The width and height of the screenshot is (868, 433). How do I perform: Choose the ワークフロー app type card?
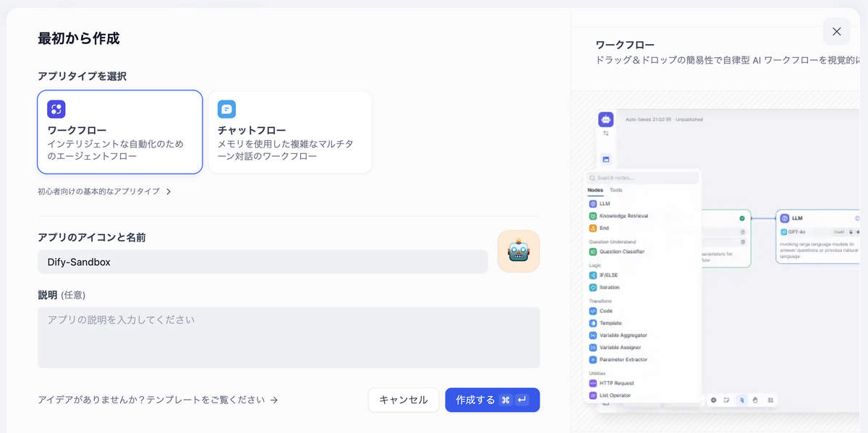[120, 132]
